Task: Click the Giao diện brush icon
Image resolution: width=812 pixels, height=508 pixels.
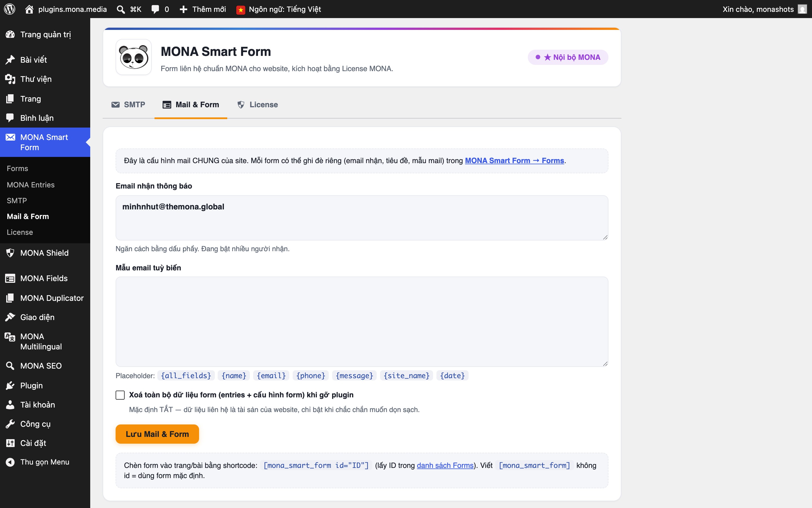Action: coord(10,317)
